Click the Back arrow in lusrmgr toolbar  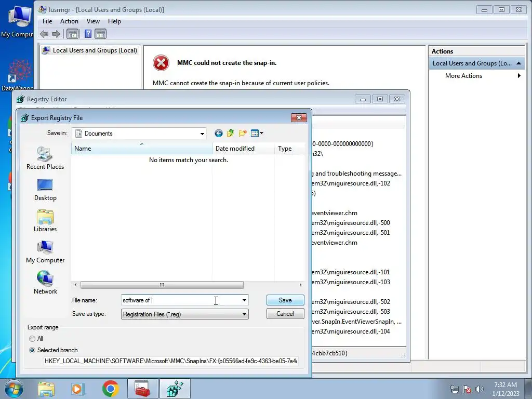44,34
